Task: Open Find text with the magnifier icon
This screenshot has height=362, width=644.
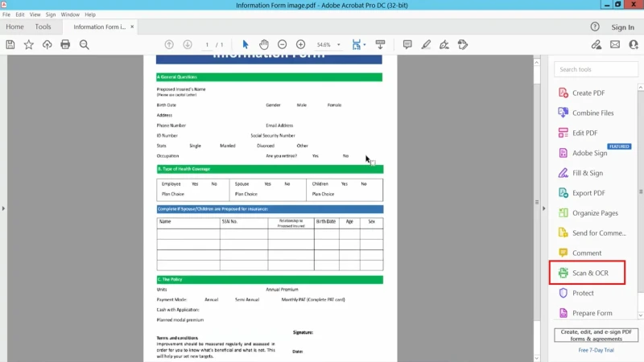Action: [85, 44]
